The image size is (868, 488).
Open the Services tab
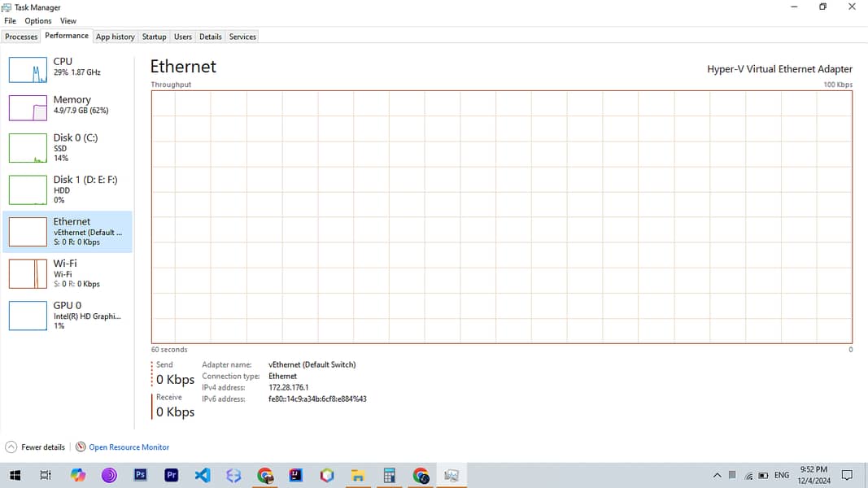[x=242, y=37]
